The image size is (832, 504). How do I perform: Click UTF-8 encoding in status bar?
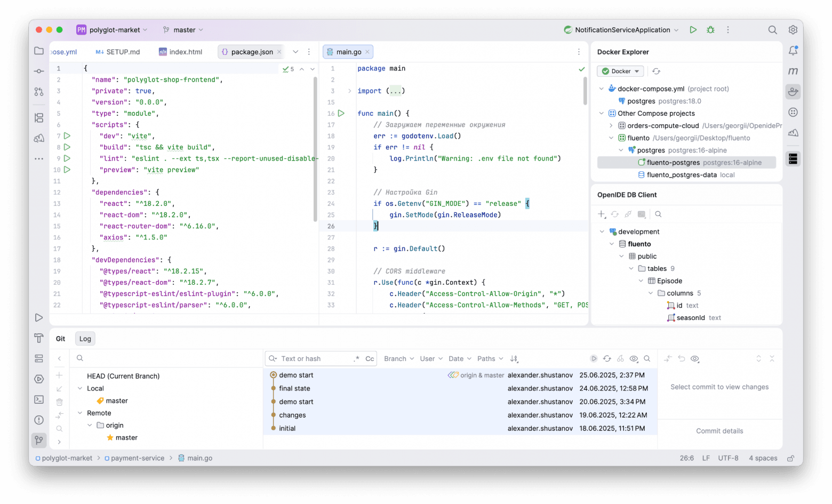tap(728, 458)
